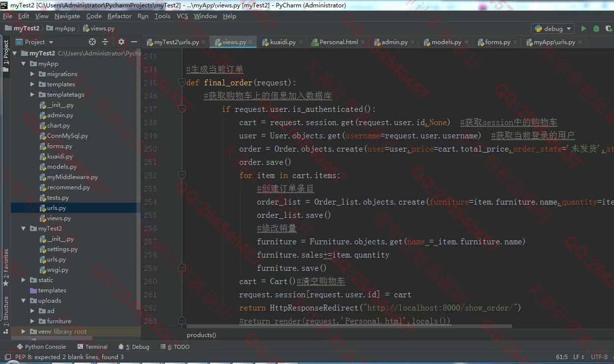Switch to the models.py editor tab

pyautogui.click(x=446, y=42)
